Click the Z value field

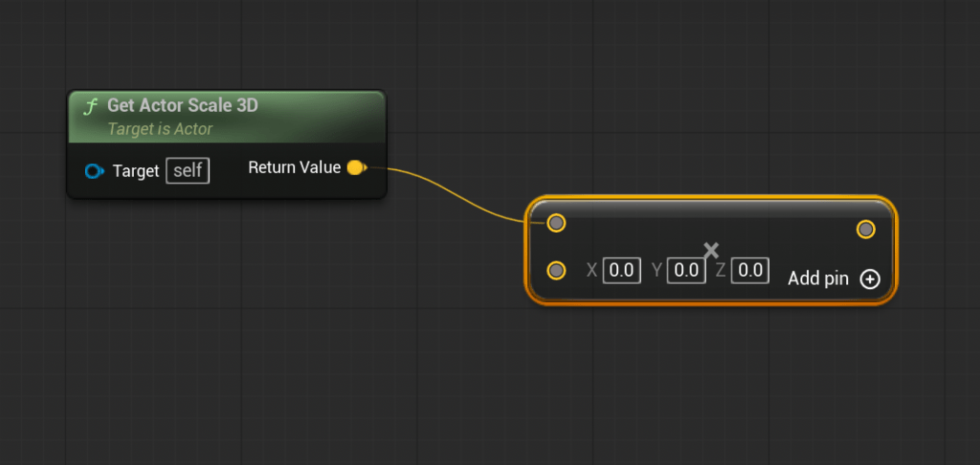pyautogui.click(x=750, y=271)
